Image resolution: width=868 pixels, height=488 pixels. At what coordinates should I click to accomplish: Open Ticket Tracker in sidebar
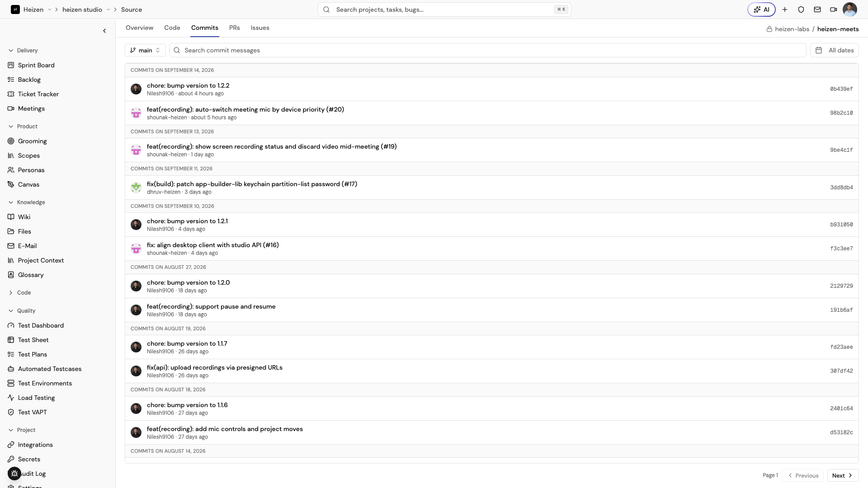tap(38, 94)
